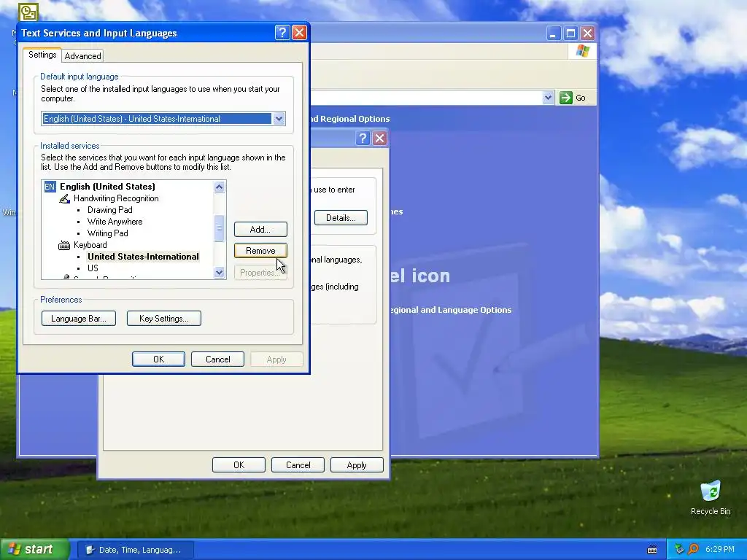The width and height of the screenshot is (747, 560).
Task: Open the default input language dropdown
Action: coord(279,119)
